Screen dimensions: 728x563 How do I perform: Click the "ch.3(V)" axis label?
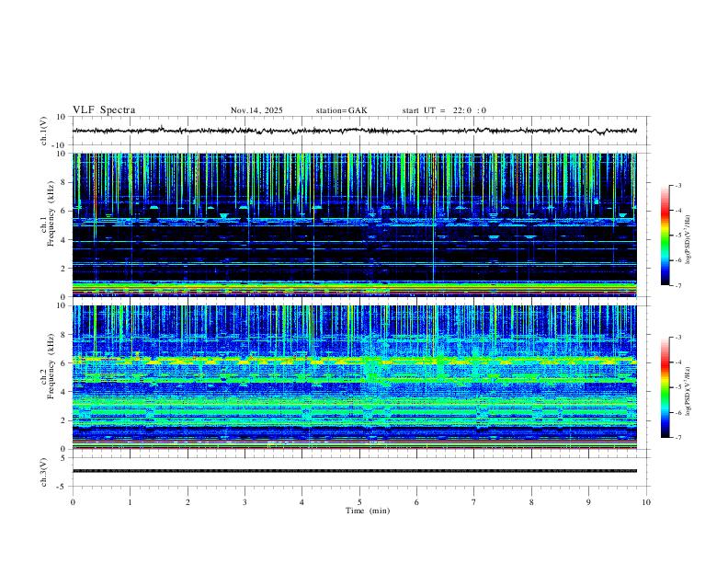[x=44, y=473]
